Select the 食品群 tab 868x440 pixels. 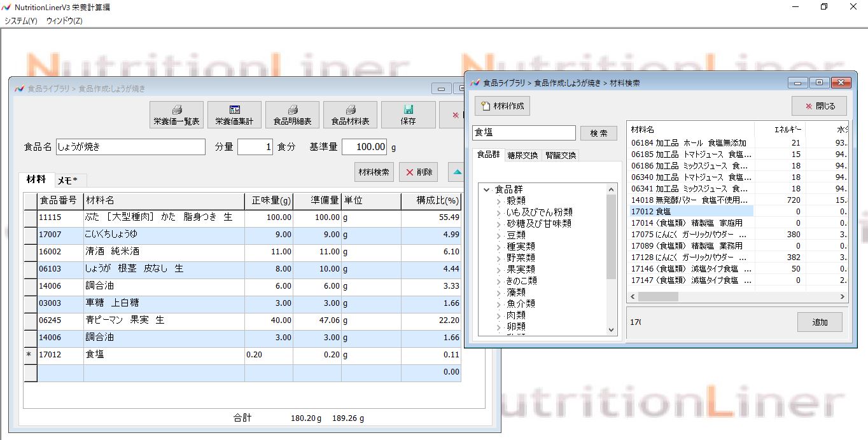[x=489, y=155]
